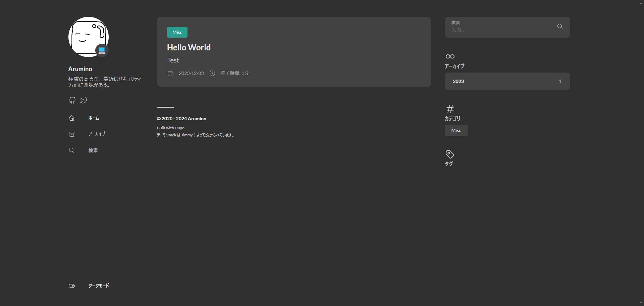Click the Arumino avatar image
The image size is (644, 306).
(89, 37)
